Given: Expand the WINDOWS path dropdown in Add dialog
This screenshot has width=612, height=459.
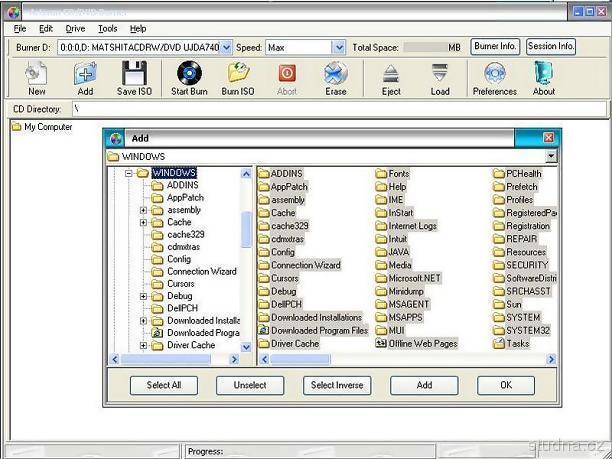Looking at the screenshot, I should 551,156.
